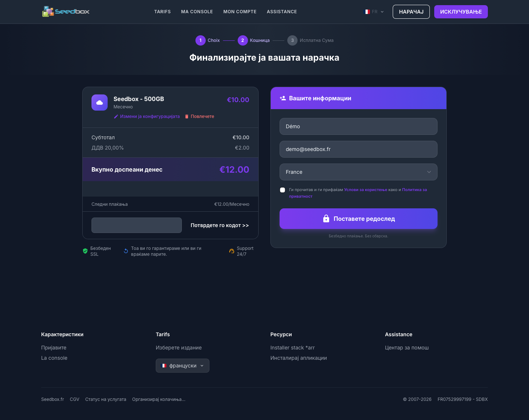
Task: Go to MA CONSOLE in navigation
Action: [x=197, y=12]
